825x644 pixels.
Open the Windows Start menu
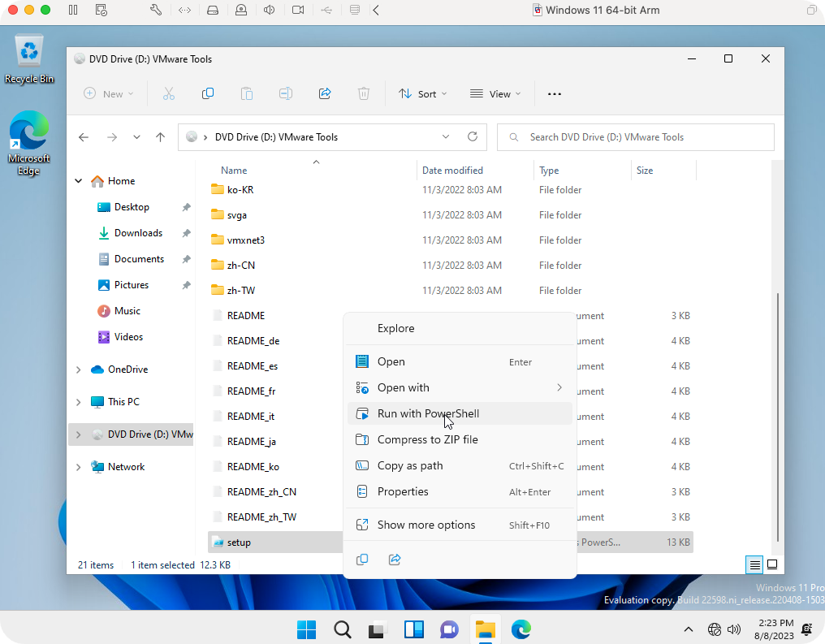pos(306,629)
